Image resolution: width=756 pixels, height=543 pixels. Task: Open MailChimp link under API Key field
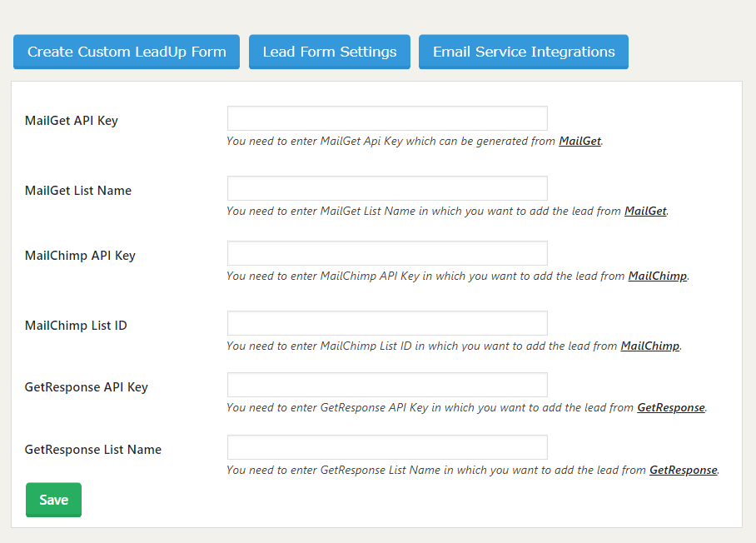pos(658,276)
